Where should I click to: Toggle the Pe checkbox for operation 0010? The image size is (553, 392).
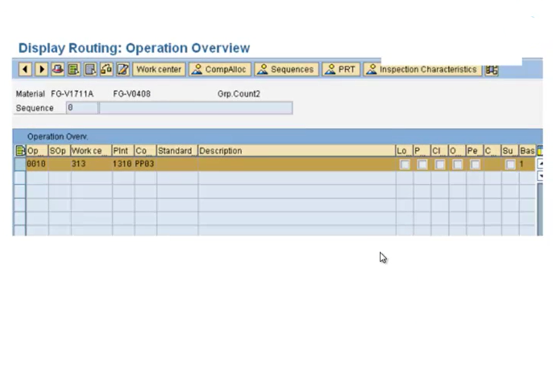[x=475, y=165]
